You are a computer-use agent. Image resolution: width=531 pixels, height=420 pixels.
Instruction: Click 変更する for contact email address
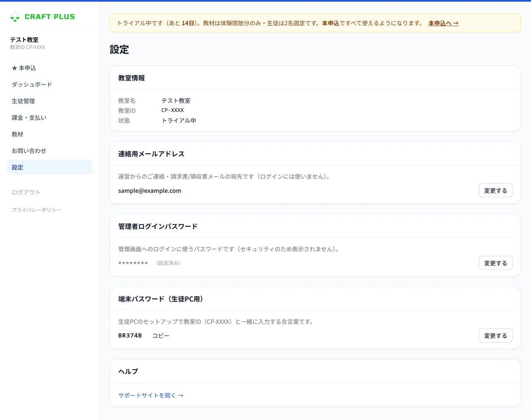click(496, 191)
